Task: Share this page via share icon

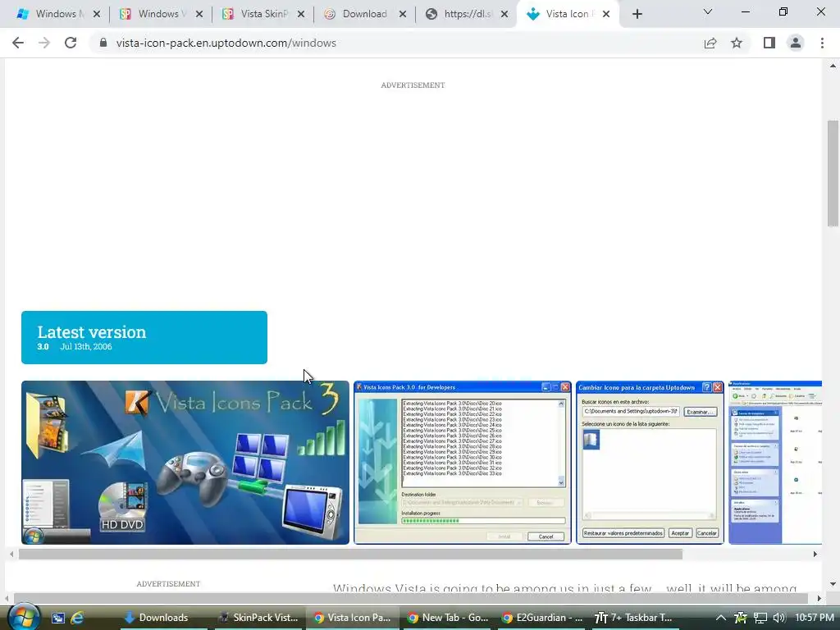Action: coord(710,43)
